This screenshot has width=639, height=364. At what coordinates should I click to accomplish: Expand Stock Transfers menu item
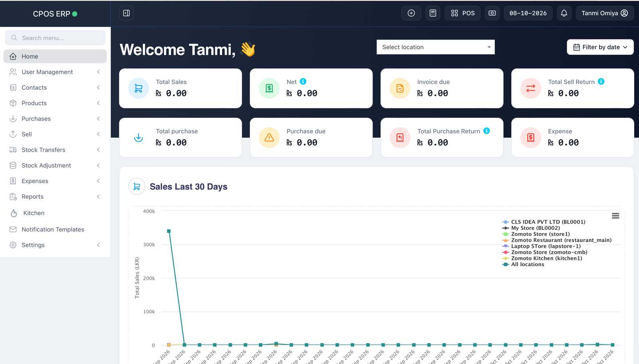point(55,150)
